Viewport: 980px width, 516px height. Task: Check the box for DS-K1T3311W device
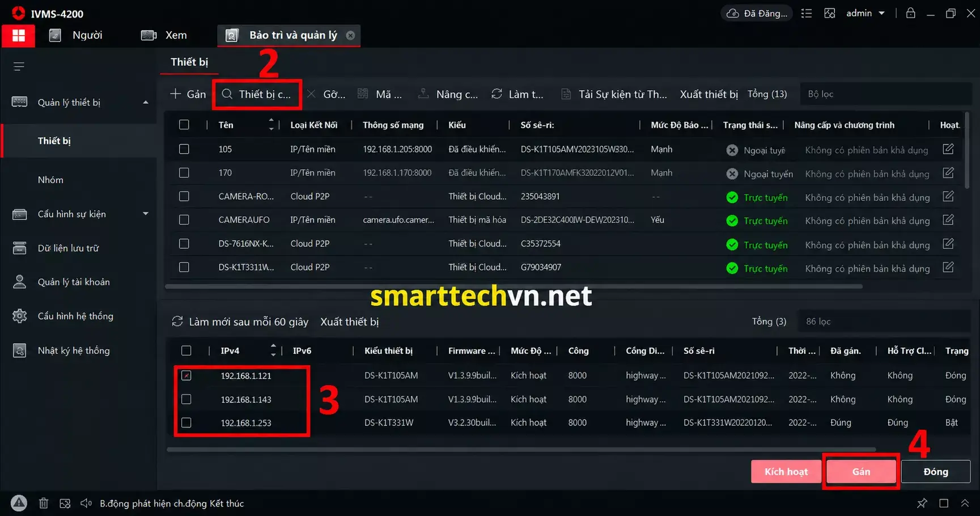[184, 267]
